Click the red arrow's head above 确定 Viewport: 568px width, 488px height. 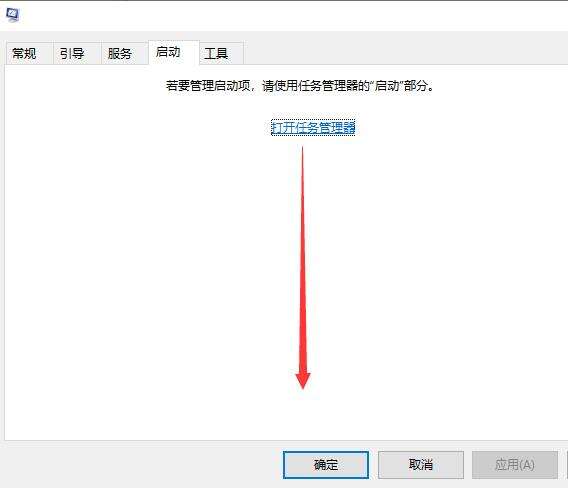click(x=303, y=380)
